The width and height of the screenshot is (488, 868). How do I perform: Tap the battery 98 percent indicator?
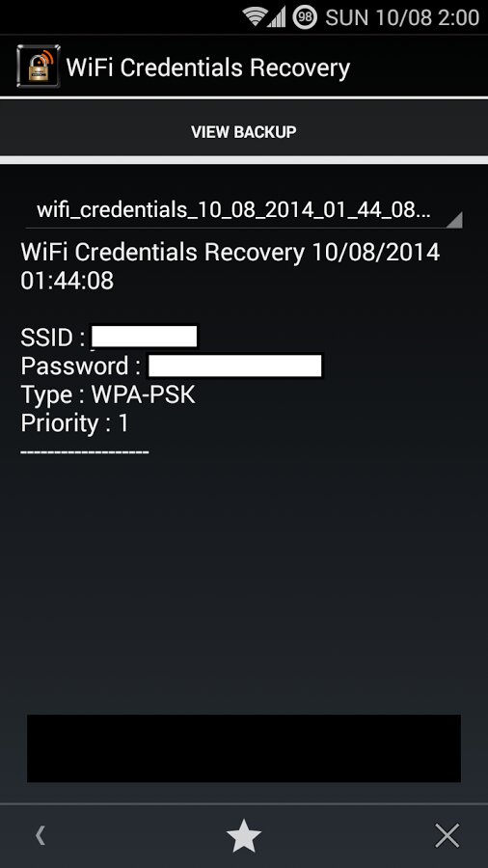(305, 17)
